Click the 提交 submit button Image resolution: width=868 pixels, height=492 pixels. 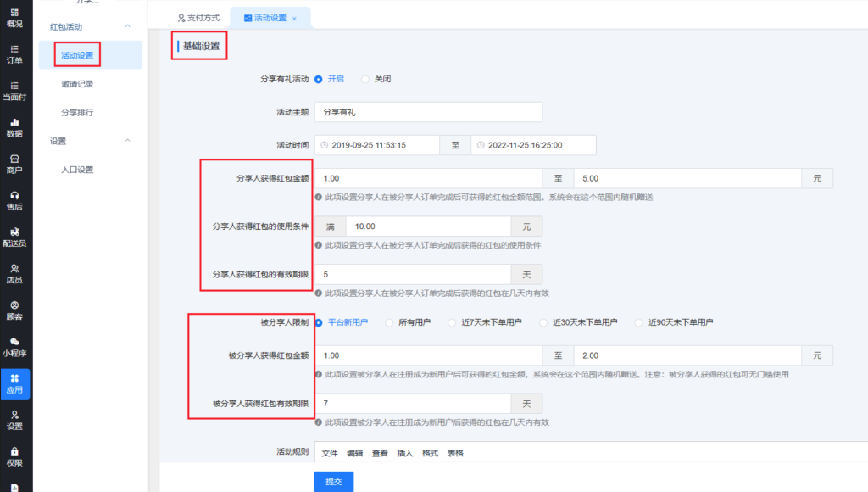[333, 482]
